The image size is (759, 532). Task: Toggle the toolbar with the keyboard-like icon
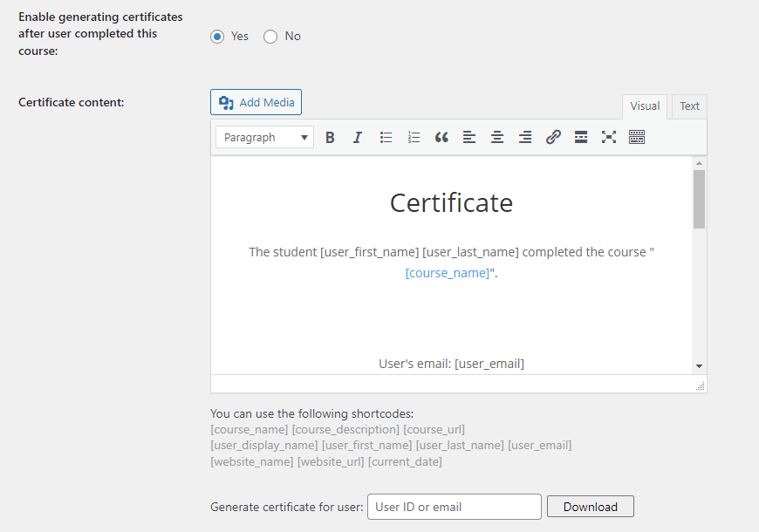click(x=637, y=138)
